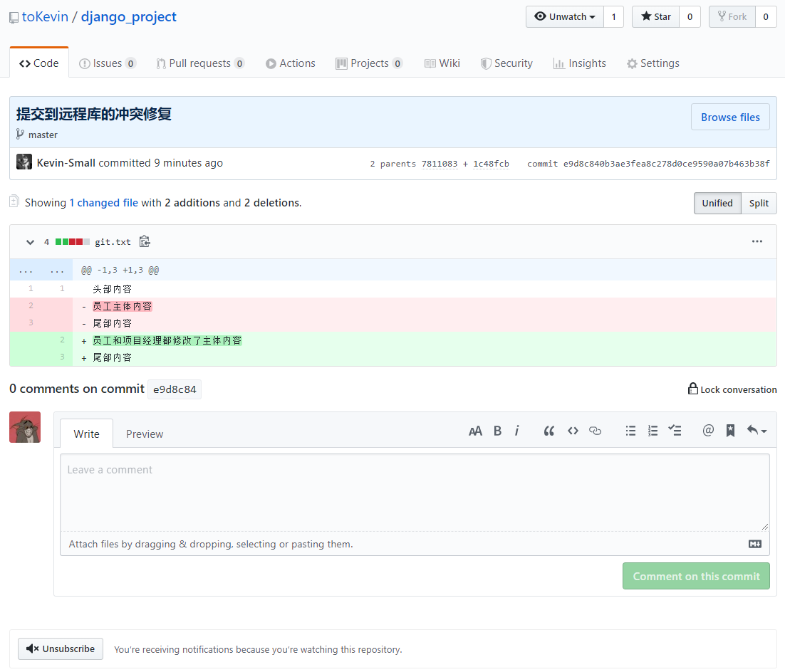Click Lock conversation
The height and width of the screenshot is (672, 785).
(x=732, y=389)
